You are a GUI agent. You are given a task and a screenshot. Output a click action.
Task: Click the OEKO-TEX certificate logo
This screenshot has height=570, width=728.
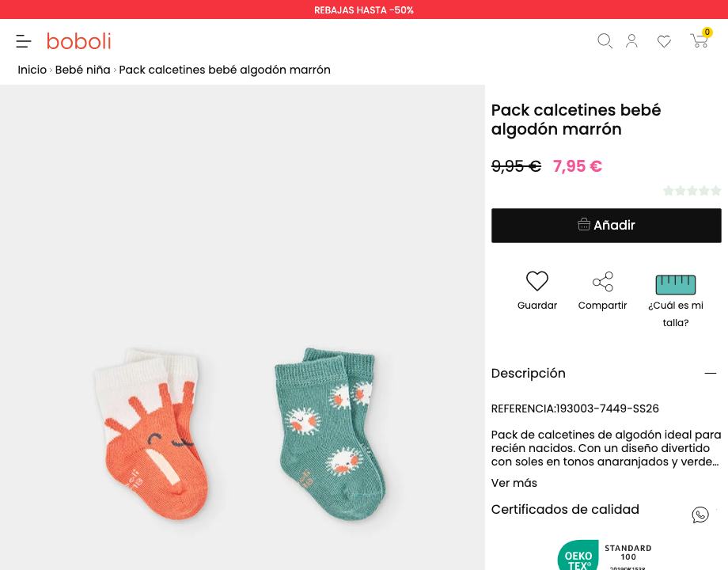click(x=605, y=555)
